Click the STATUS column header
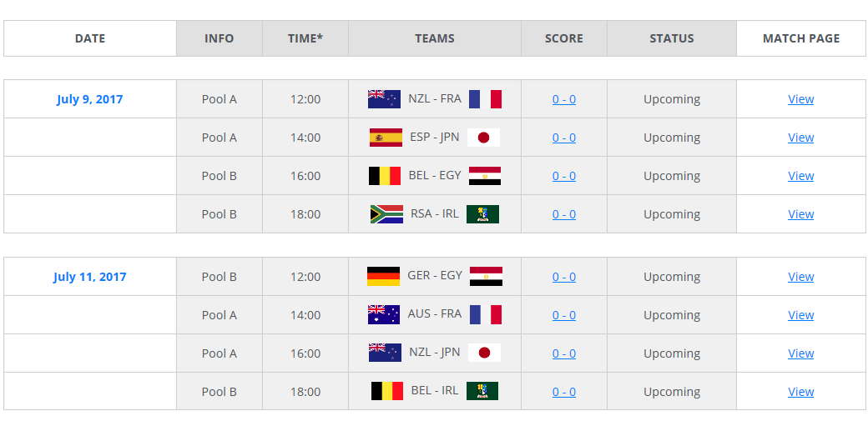Screen dimensions: 868x421 click(x=672, y=38)
